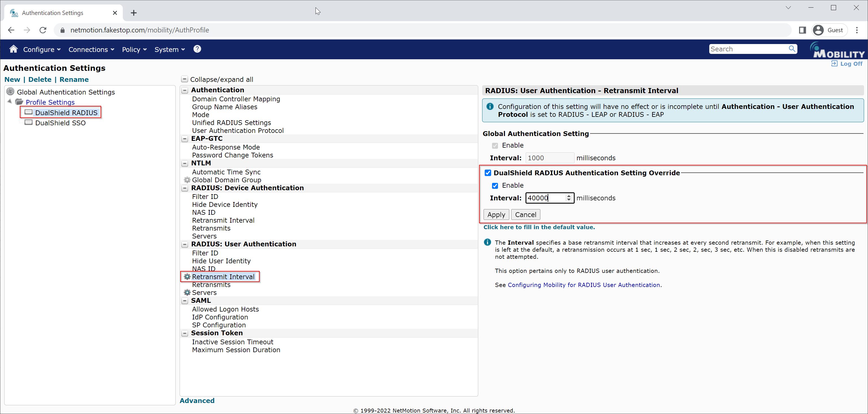This screenshot has width=868, height=414.
Task: Click the browser reload icon
Action: 43,30
